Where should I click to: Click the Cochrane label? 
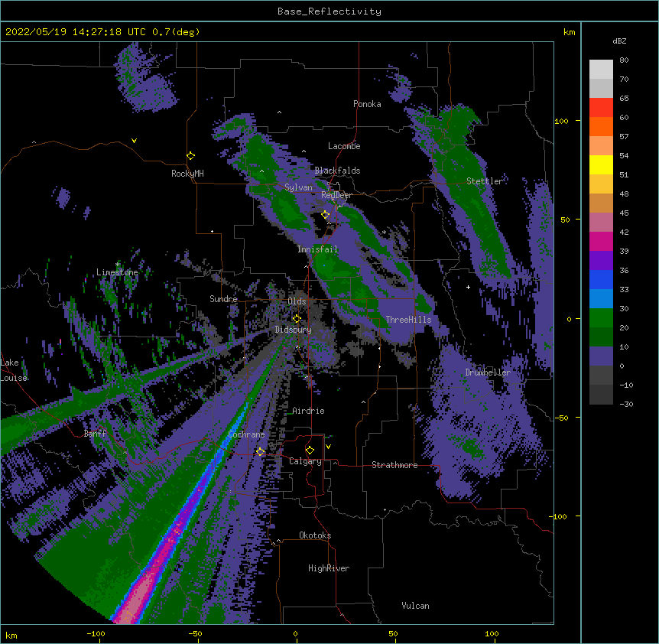pyautogui.click(x=246, y=434)
